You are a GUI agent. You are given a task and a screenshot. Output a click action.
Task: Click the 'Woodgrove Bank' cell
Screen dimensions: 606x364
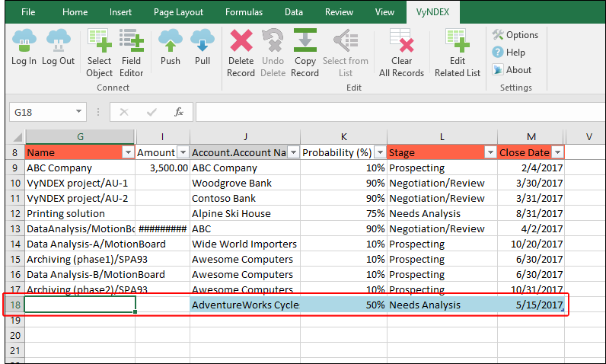[x=245, y=184]
